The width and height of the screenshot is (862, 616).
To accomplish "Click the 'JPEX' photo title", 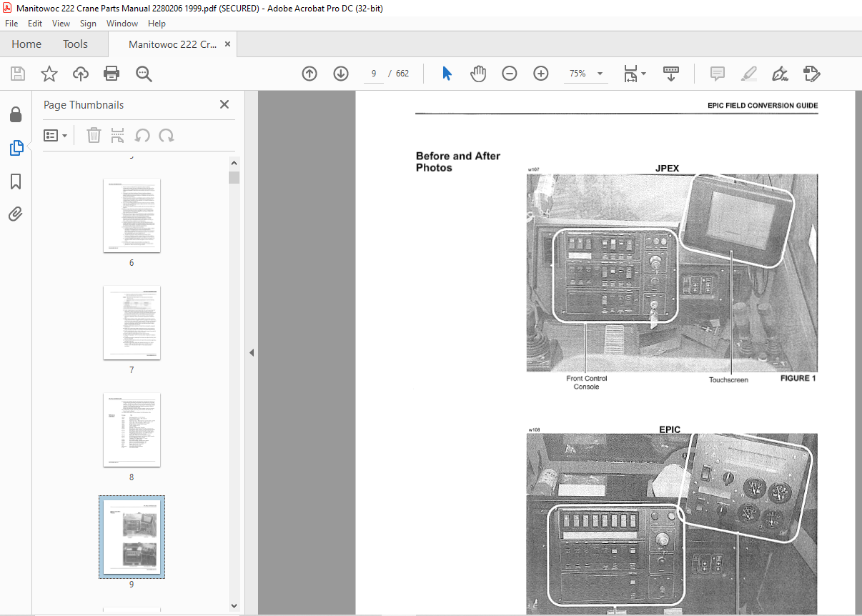I will (x=667, y=169).
